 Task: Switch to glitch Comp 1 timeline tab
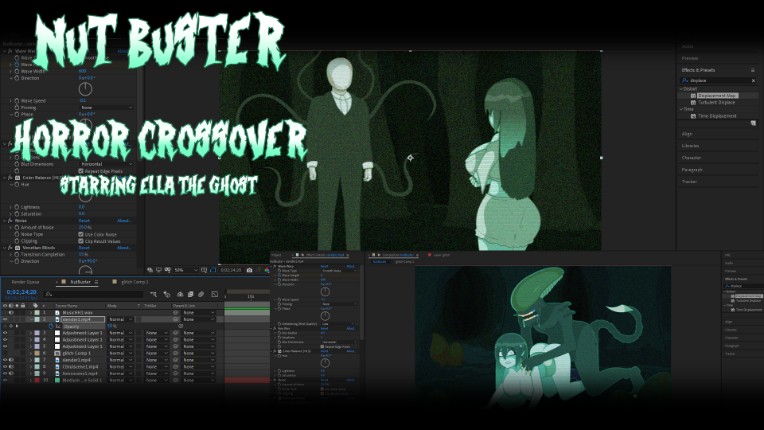tap(134, 282)
